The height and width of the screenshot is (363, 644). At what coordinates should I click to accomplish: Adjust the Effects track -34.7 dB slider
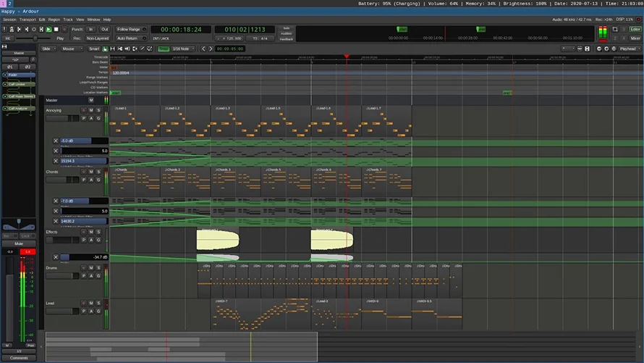[84, 256]
